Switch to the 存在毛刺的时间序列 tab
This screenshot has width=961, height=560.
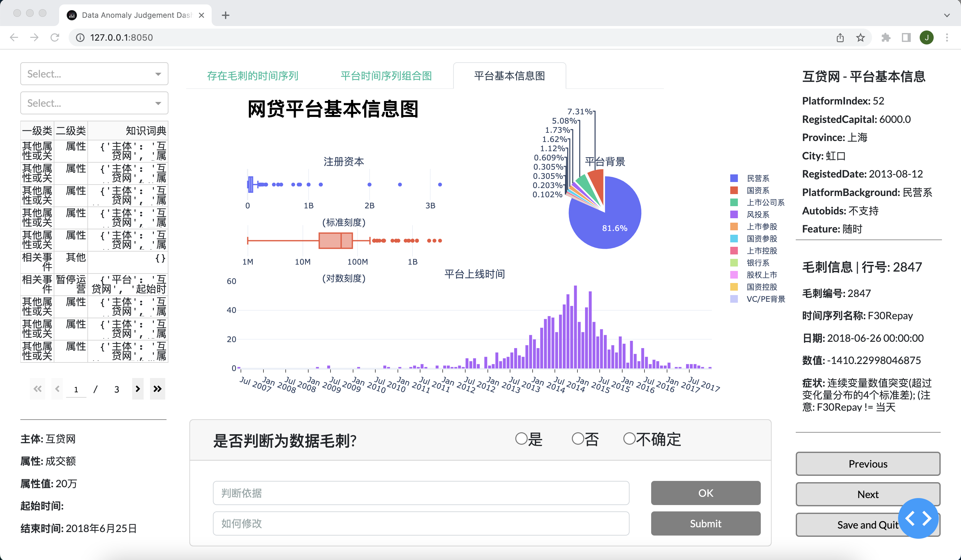252,76
